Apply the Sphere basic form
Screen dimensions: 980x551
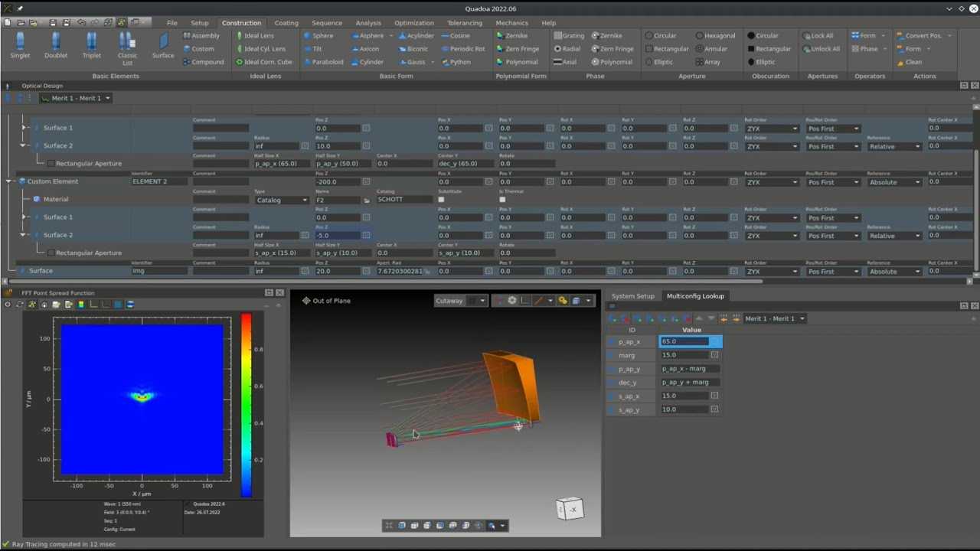318,36
